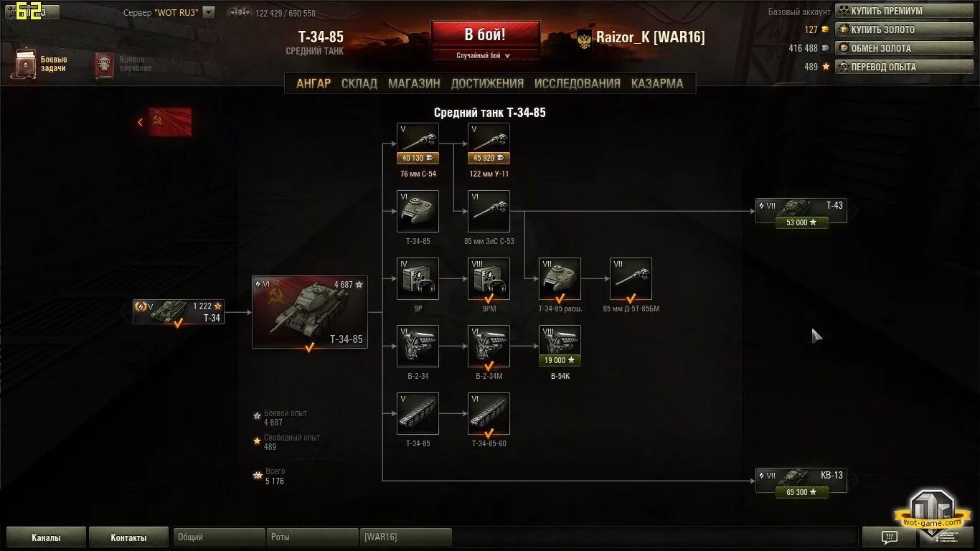Screen dimensions: 980x551
Task: Click the 9РМ radio module icon
Action: pos(489,278)
